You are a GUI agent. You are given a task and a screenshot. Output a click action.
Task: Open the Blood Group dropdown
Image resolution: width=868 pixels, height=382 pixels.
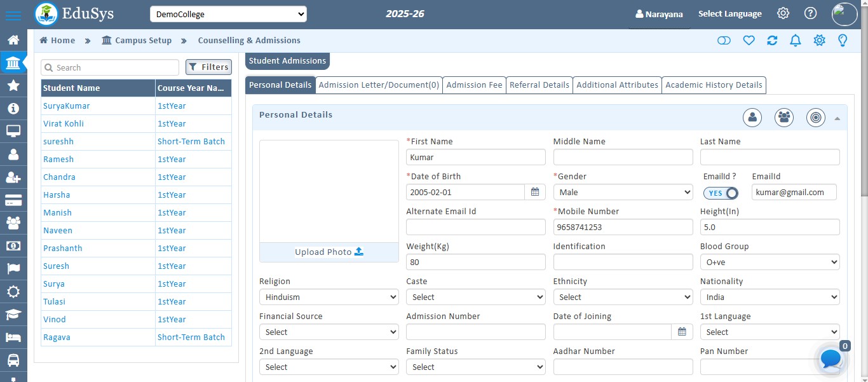coord(770,262)
